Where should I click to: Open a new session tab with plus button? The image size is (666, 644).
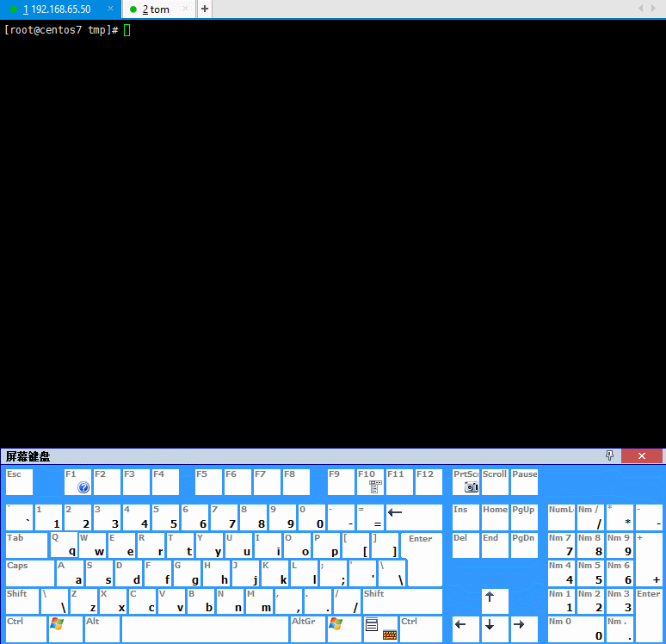pyautogui.click(x=205, y=9)
